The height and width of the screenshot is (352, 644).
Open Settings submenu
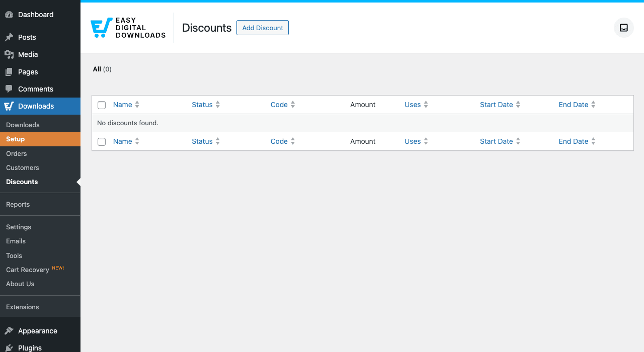click(x=40, y=227)
